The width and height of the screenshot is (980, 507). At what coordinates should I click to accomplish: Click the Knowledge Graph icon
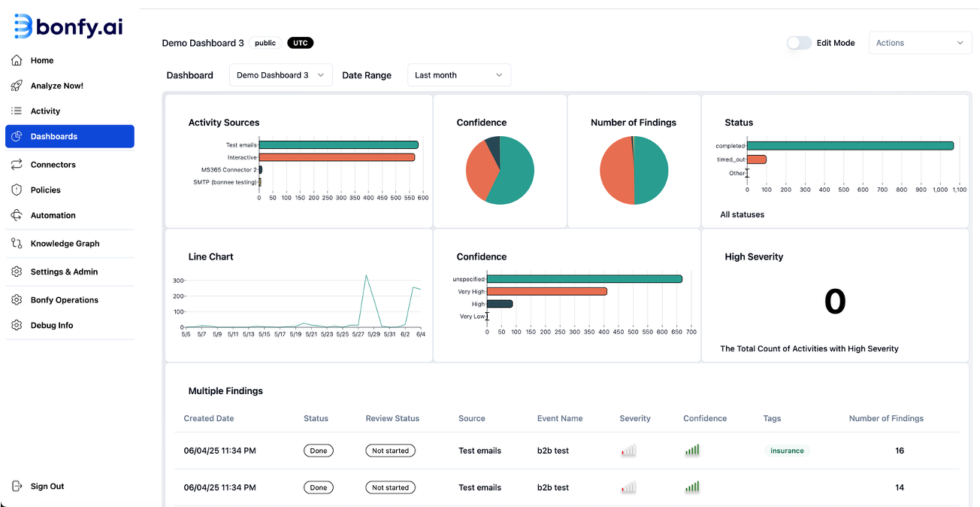pos(17,244)
